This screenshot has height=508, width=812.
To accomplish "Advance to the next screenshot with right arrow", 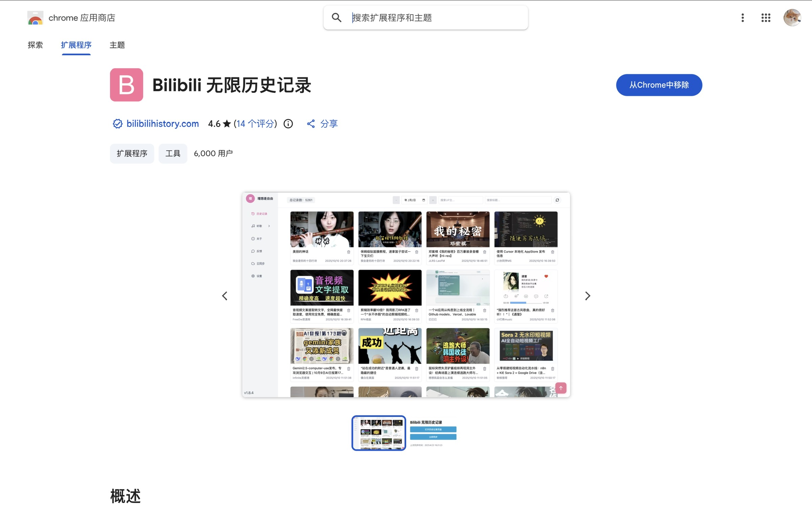I will (588, 296).
